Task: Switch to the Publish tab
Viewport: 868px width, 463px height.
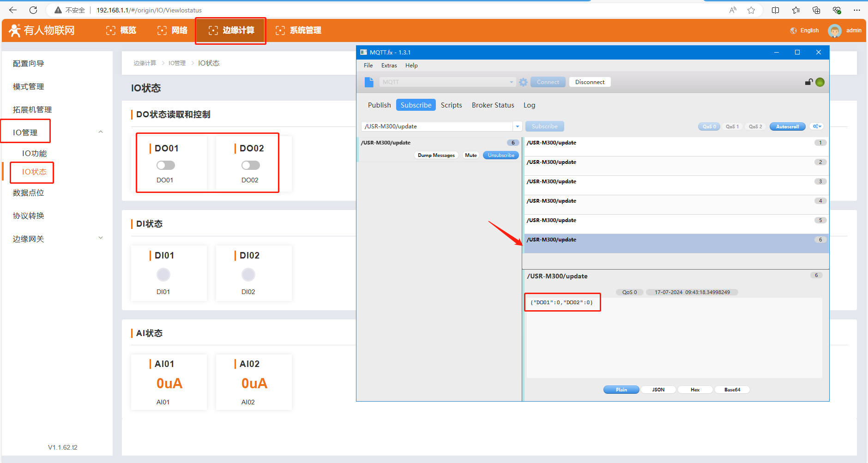Action: click(x=379, y=105)
